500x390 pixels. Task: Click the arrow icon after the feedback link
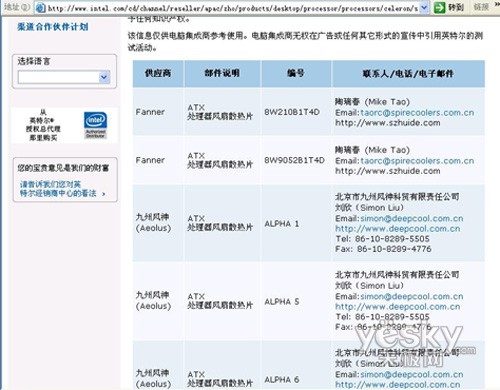tap(103, 194)
